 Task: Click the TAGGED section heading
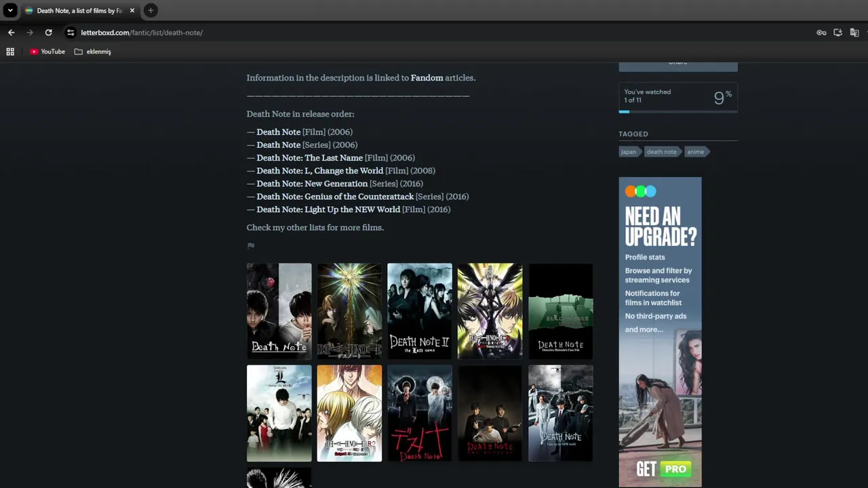633,134
